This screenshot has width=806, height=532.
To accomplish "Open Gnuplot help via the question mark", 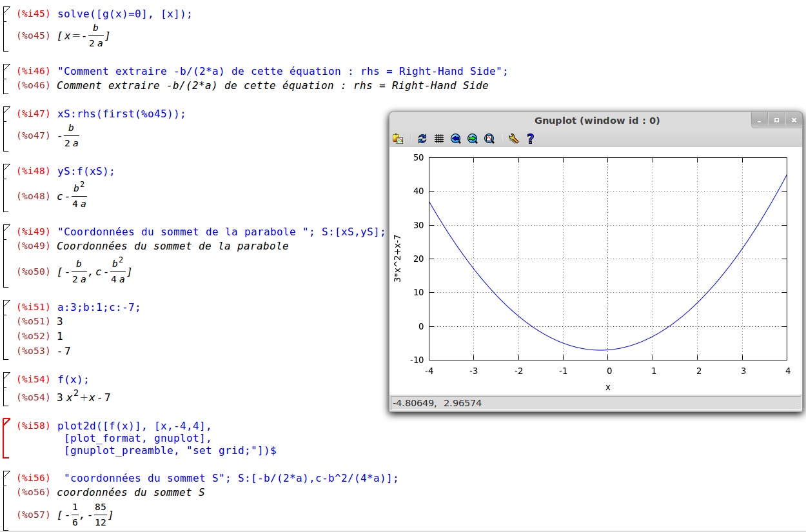I will point(530,139).
